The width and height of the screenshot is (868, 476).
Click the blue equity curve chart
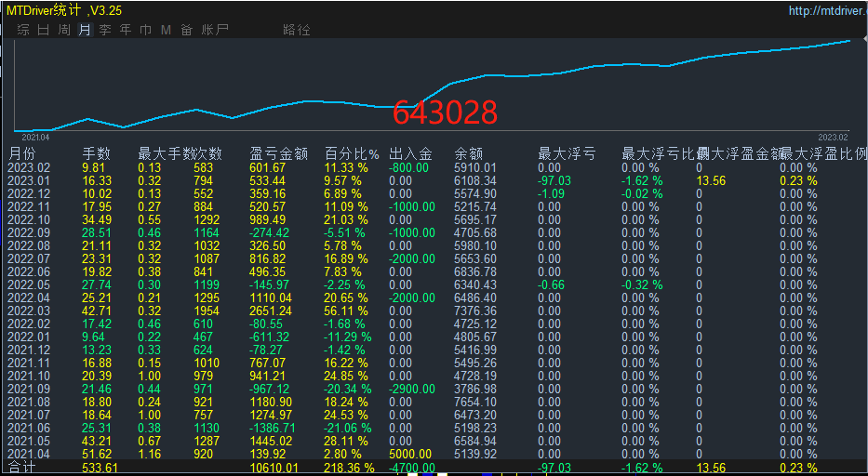432,86
